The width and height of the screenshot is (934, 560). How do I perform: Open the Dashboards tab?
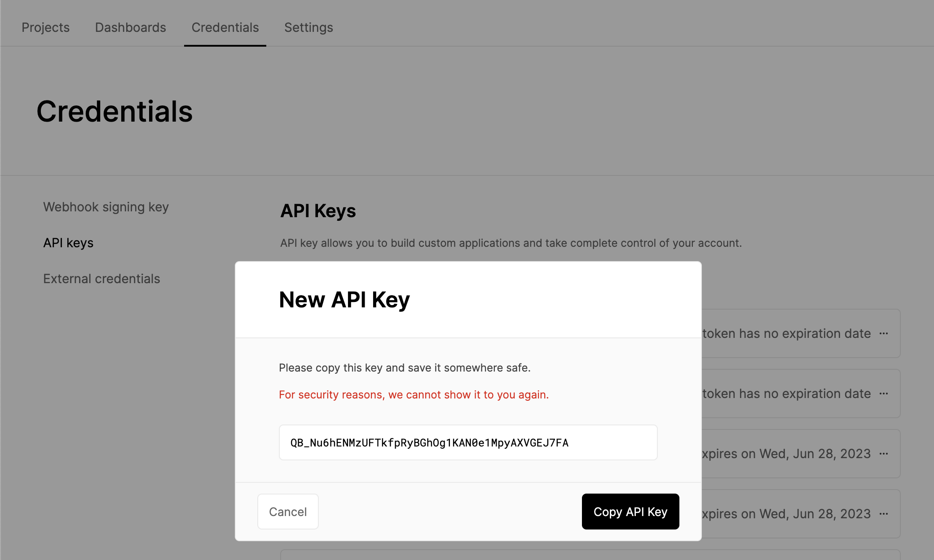click(131, 27)
